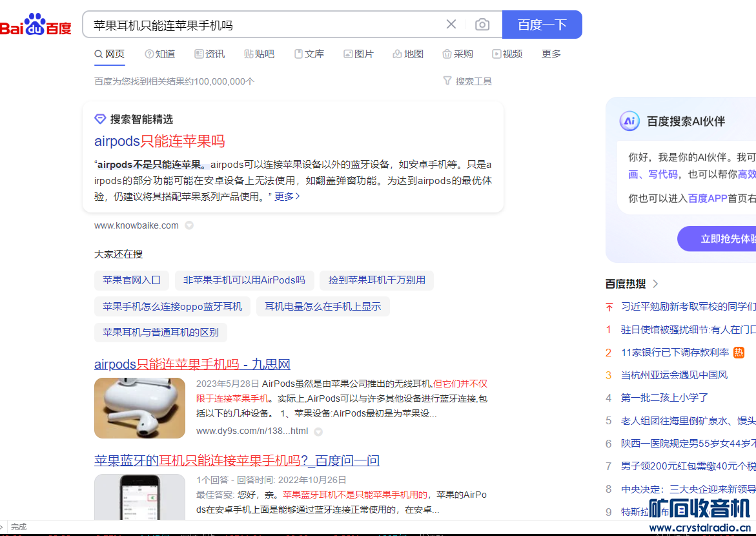Focus the search input field
Image resolution: width=756 pixels, height=536 pixels.
264,25
